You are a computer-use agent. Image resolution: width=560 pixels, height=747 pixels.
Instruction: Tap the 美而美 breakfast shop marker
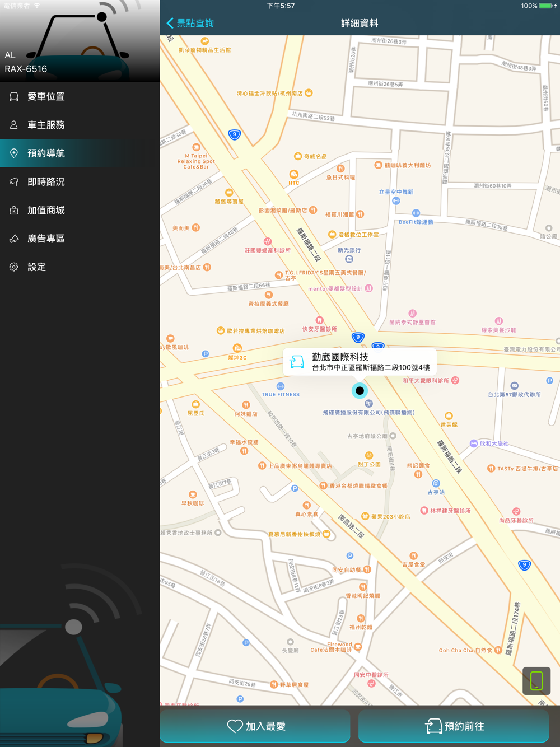[195, 227]
